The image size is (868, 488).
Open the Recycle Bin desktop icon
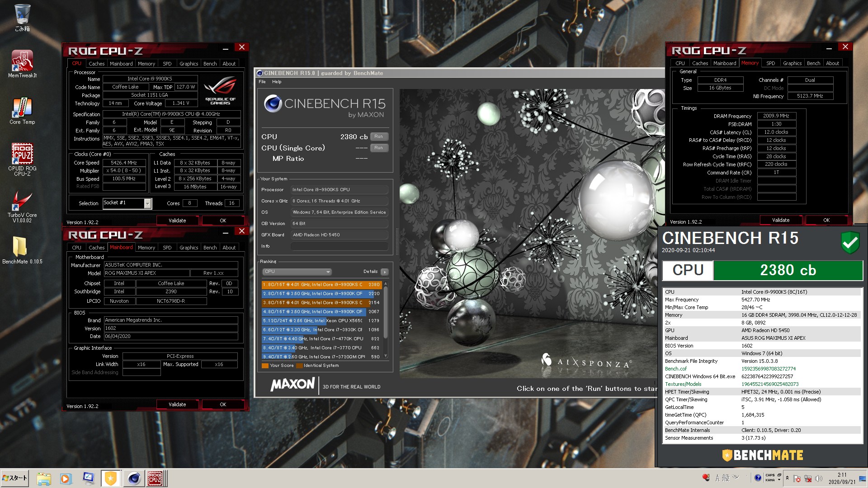coord(22,18)
